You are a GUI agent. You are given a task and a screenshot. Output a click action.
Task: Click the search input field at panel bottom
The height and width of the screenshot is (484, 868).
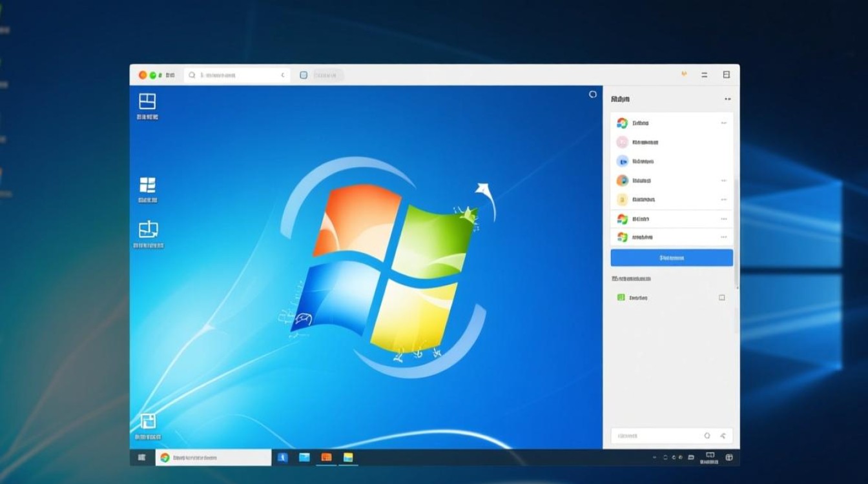pyautogui.click(x=659, y=436)
